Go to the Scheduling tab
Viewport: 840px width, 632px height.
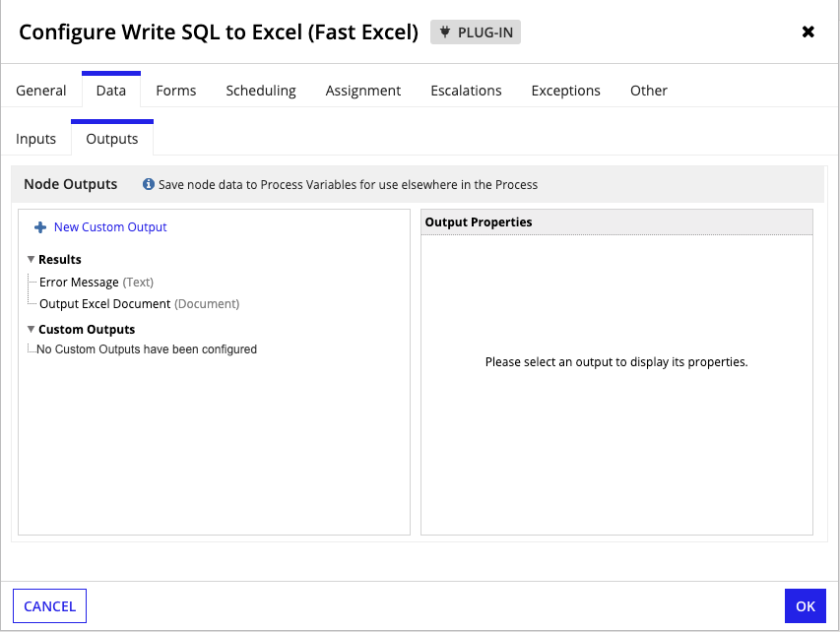coord(261,91)
